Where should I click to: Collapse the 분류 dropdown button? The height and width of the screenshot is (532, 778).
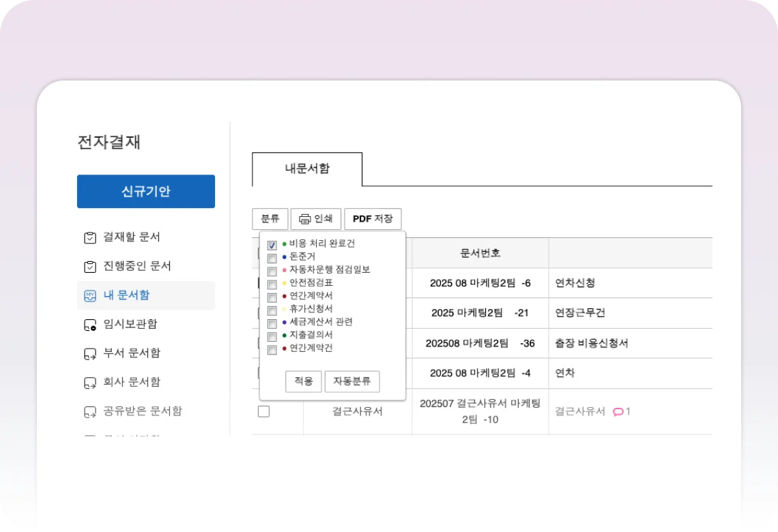click(x=270, y=219)
